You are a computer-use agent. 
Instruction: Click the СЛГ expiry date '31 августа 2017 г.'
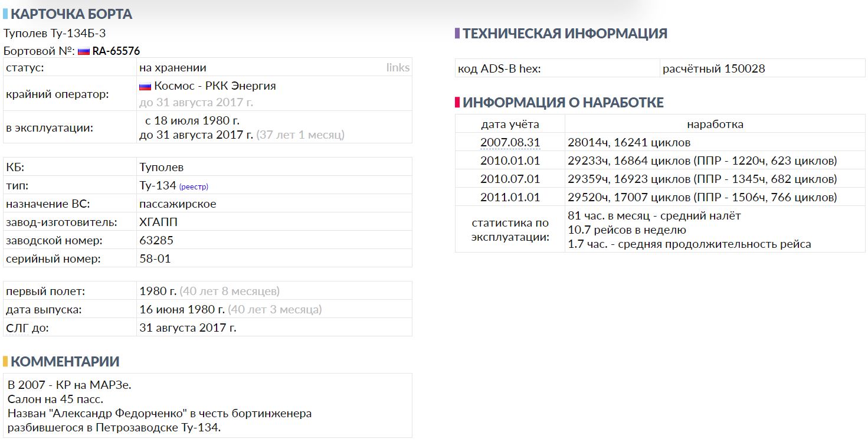click(x=188, y=328)
